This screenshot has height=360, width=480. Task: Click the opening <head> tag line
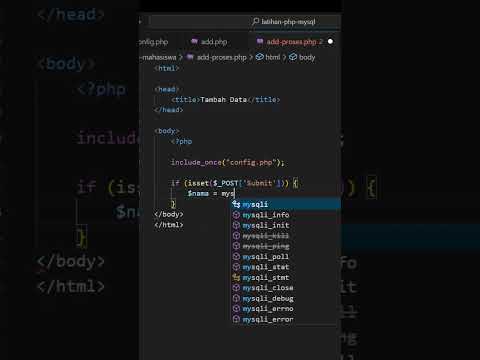click(x=167, y=89)
